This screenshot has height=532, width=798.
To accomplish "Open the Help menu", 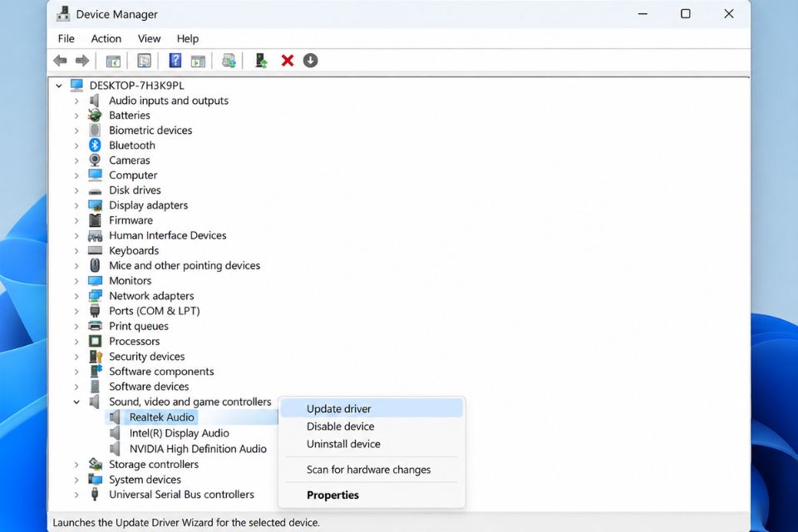I will tap(188, 39).
